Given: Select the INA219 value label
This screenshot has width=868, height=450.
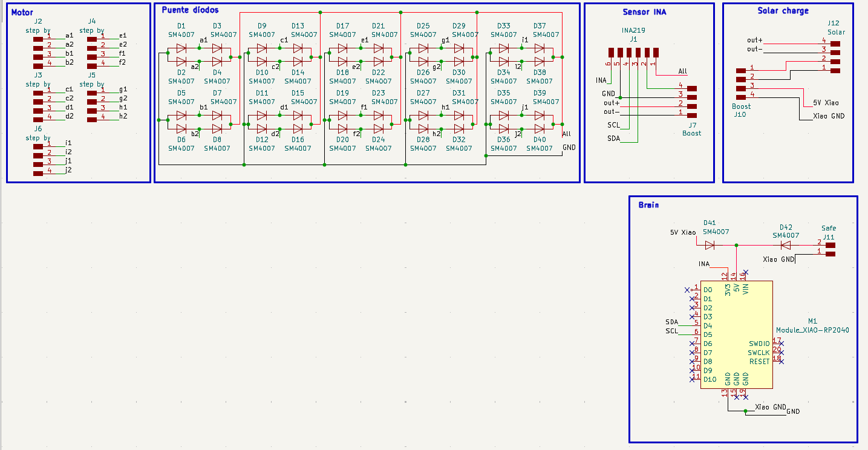Looking at the screenshot, I should (633, 30).
